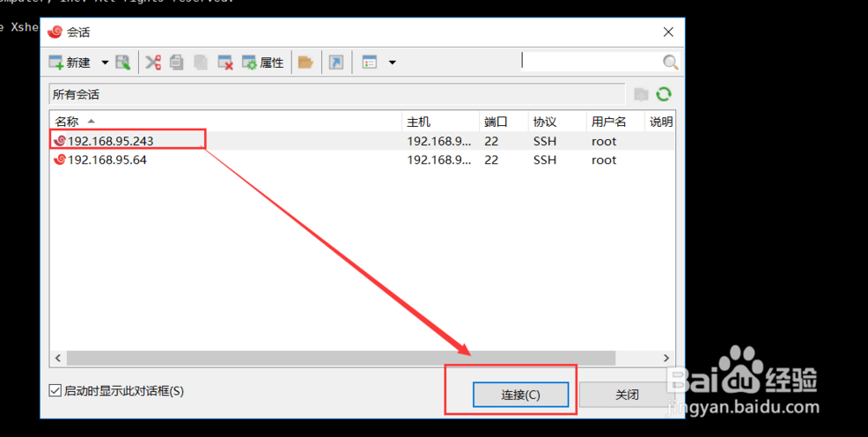Screen dimensions: 868x437
Task: Open 属性 properties of the session
Action: point(263,63)
